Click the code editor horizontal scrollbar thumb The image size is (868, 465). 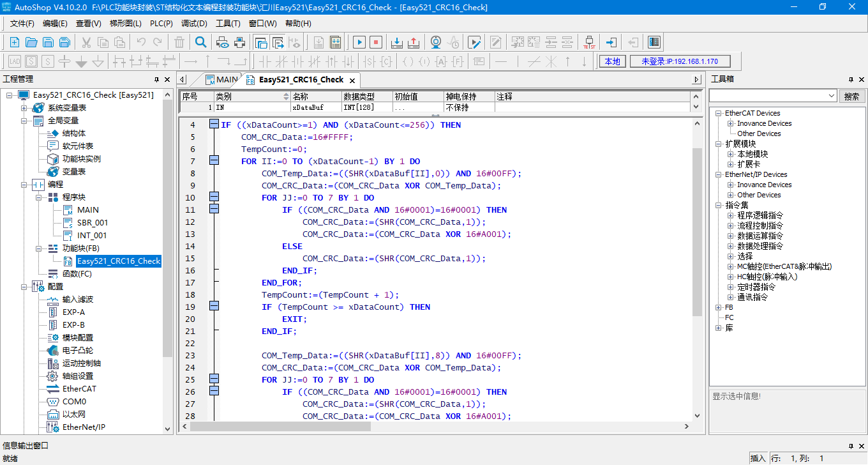280,427
